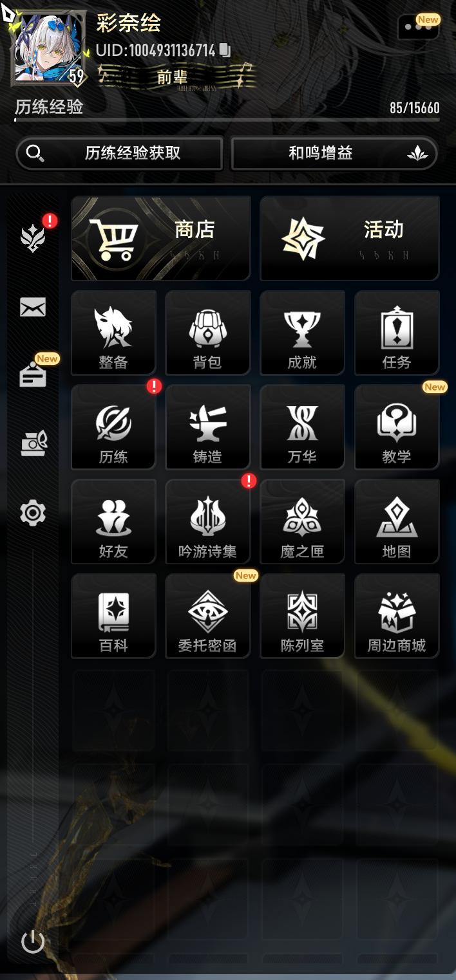The width and height of the screenshot is (456, 980).
Task: Open 吟游诗集 with red alert badge
Action: click(207, 522)
